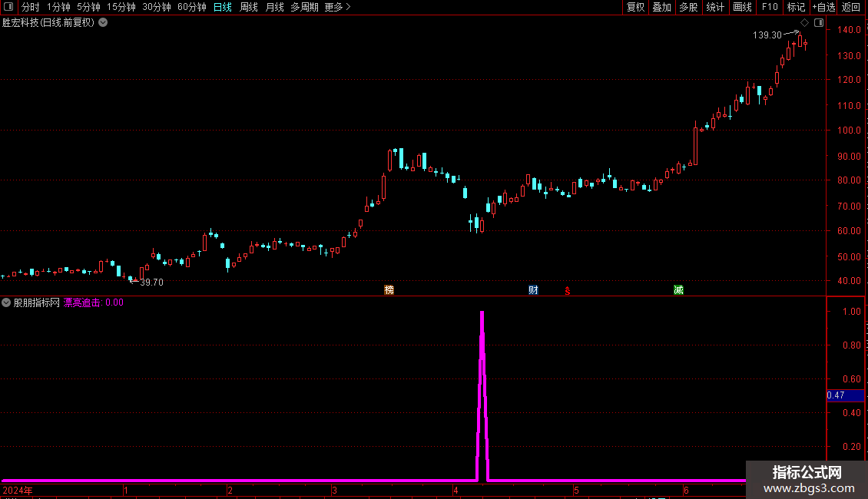Screen dimensions: 868x499
Task: Switch to the 分时 intraday view
Action: coord(31,7)
